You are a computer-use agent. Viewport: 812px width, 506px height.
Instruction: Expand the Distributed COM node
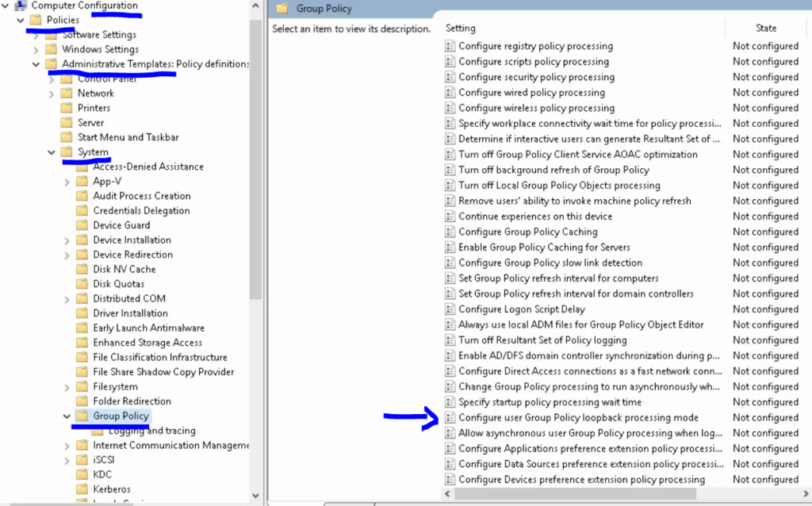click(67, 299)
